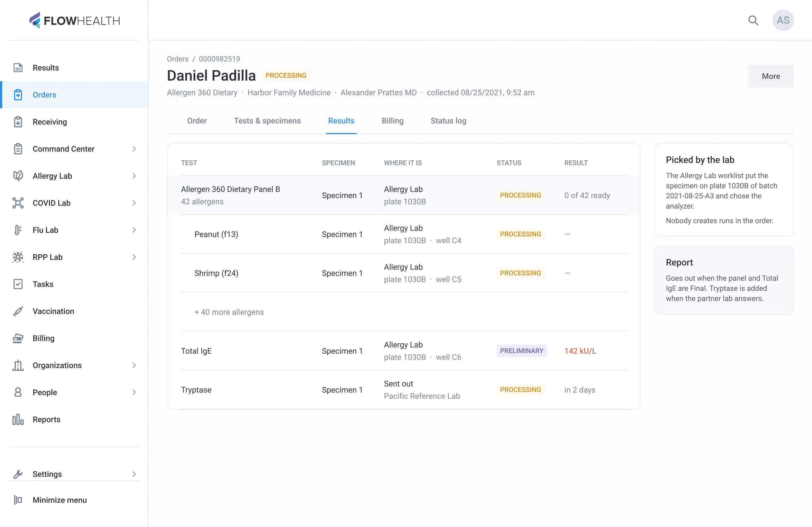Expand the Settings submenu chevron
This screenshot has height=527, width=812.
tap(134, 474)
